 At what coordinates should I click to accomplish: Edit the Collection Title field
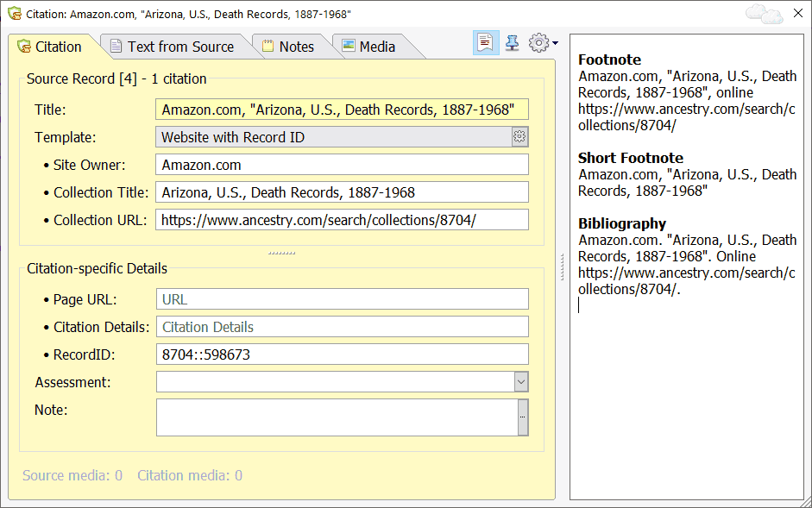[x=342, y=192]
